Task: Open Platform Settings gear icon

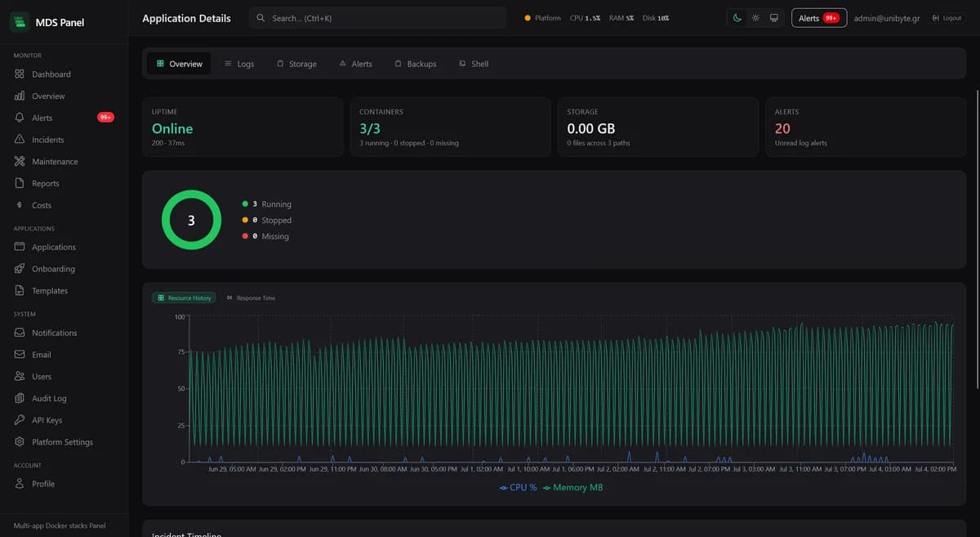Action: [20, 442]
